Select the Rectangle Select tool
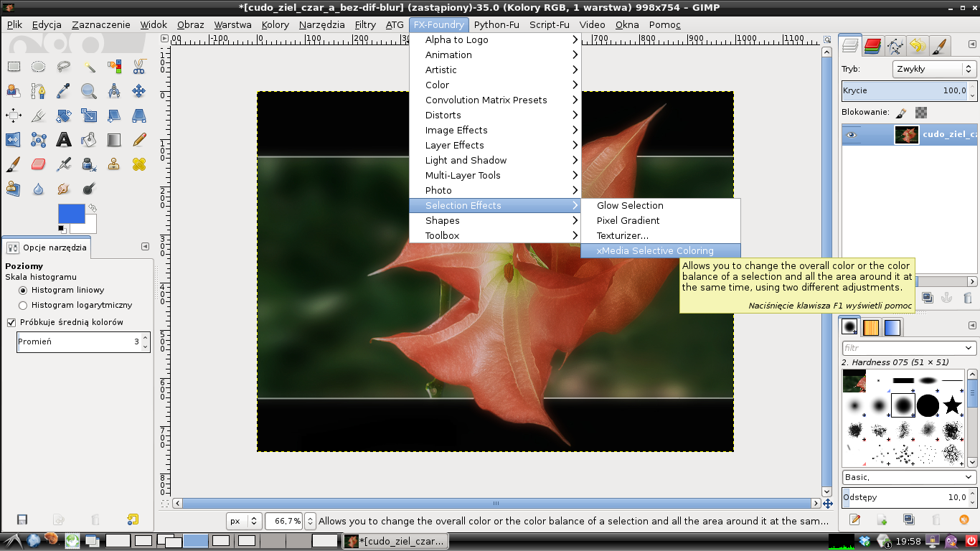The width and height of the screenshot is (980, 551). (14, 67)
